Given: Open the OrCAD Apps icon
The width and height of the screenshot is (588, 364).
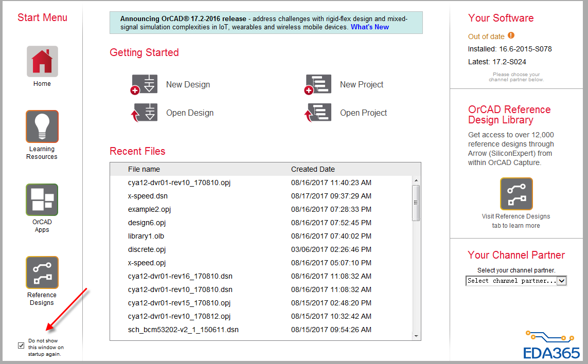Looking at the screenshot, I should 42,199.
